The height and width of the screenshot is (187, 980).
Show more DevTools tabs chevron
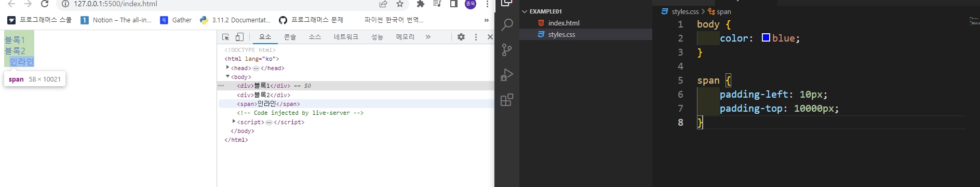[x=428, y=37]
